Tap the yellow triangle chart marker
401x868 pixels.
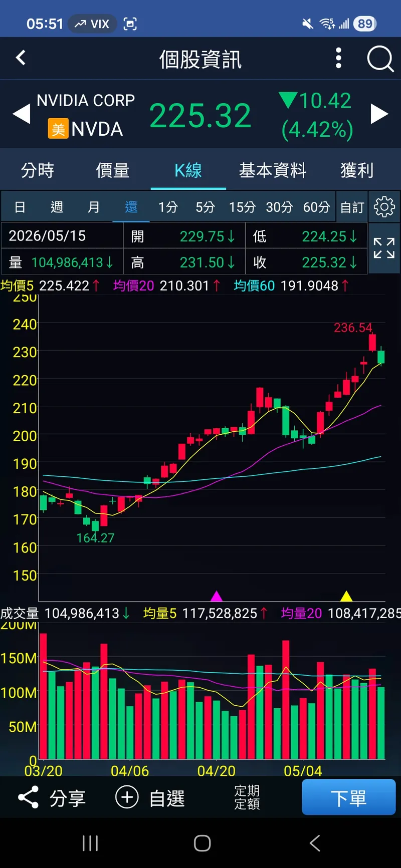click(346, 596)
